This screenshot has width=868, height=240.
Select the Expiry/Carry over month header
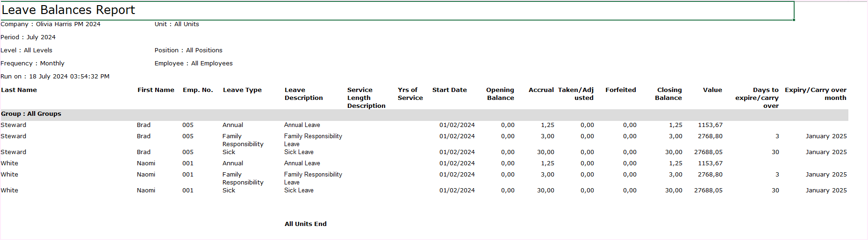click(816, 94)
